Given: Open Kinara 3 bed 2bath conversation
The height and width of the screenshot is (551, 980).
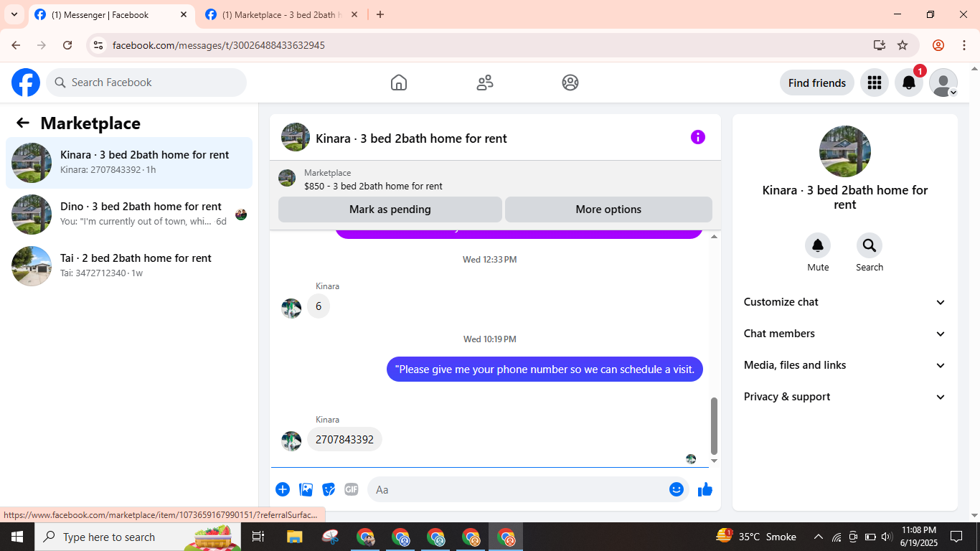Looking at the screenshot, I should (x=129, y=163).
